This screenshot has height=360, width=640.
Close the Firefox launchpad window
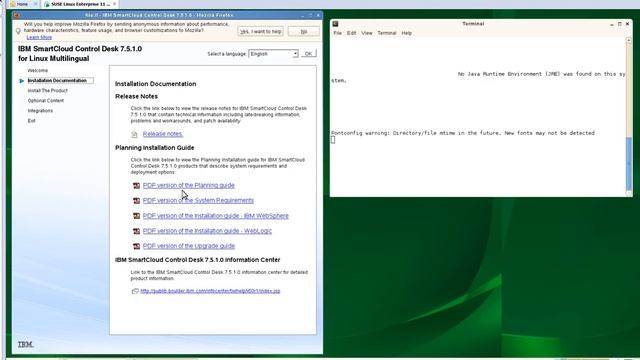[x=318, y=16]
